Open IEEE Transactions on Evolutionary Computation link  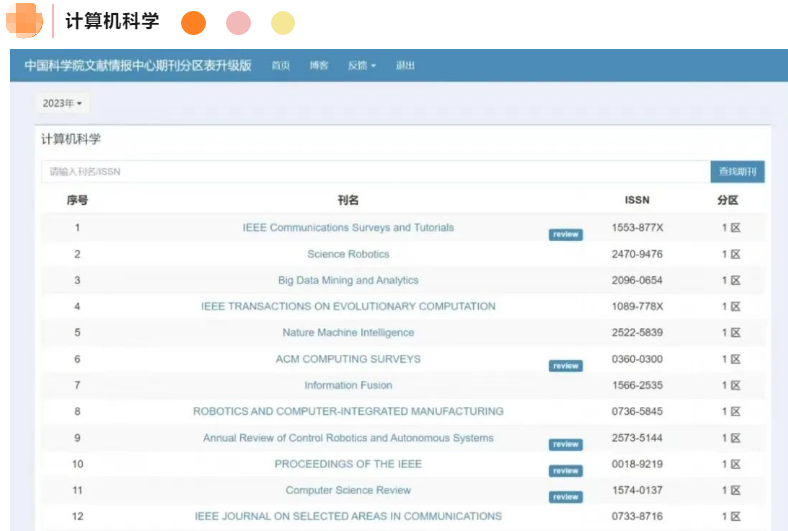pyautogui.click(x=348, y=306)
